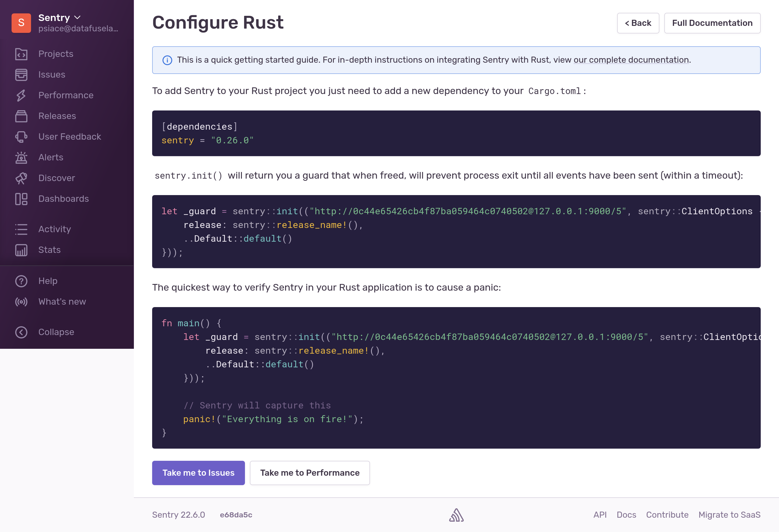Click the Alerts siren icon

point(21,158)
